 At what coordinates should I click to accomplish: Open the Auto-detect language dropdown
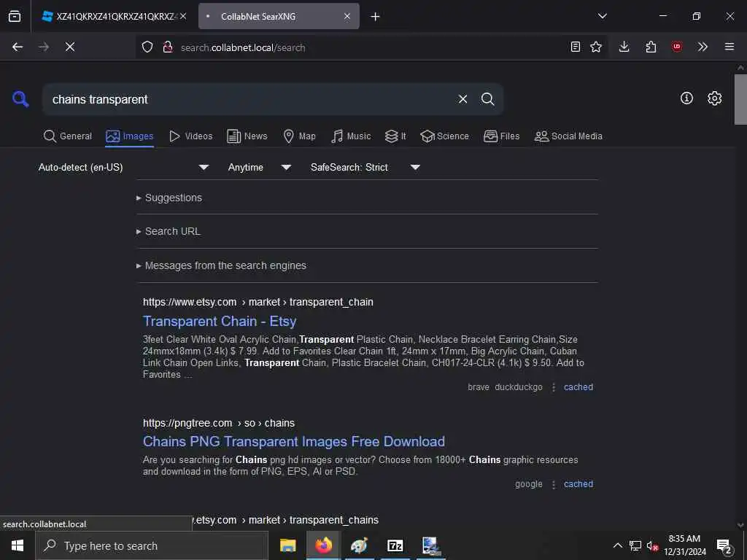point(124,167)
